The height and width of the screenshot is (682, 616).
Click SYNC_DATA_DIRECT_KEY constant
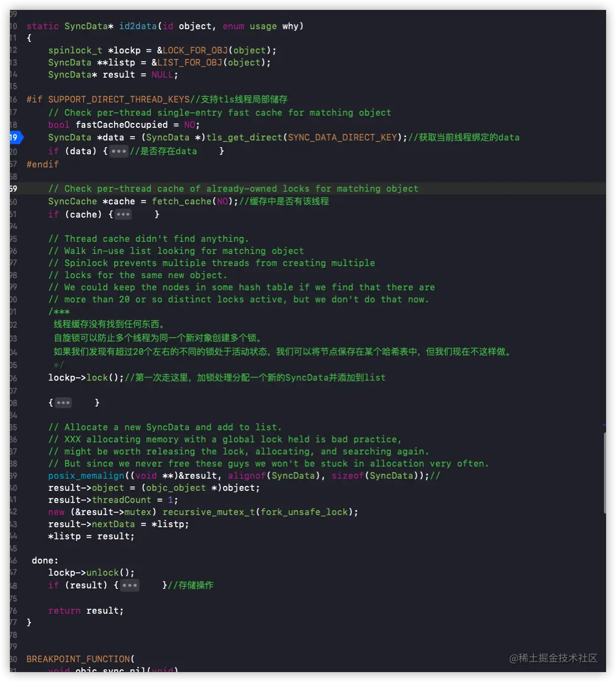pos(342,137)
